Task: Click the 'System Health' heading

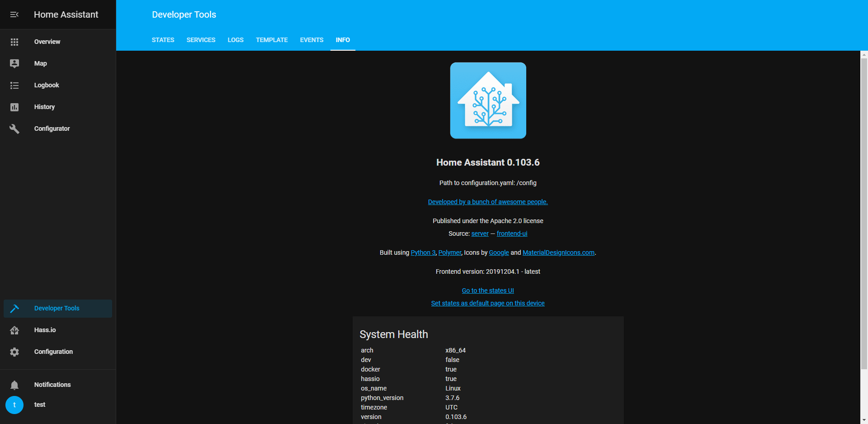Action: click(x=394, y=334)
